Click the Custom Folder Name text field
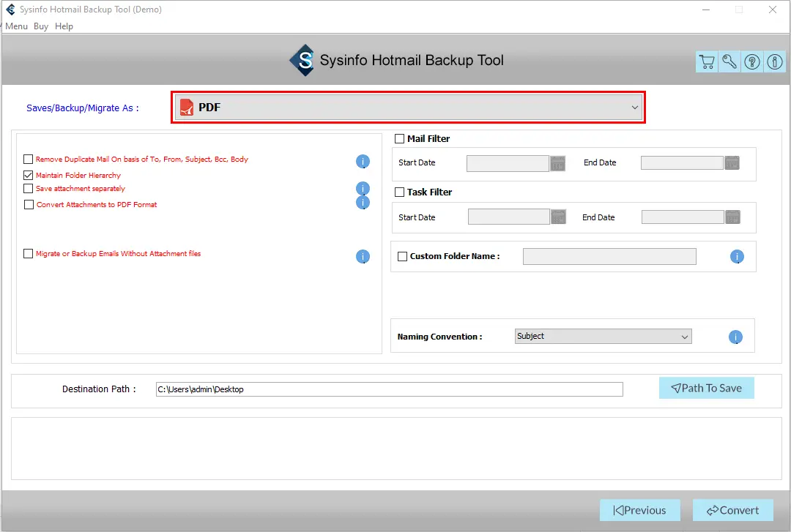This screenshot has width=791, height=532. (609, 256)
